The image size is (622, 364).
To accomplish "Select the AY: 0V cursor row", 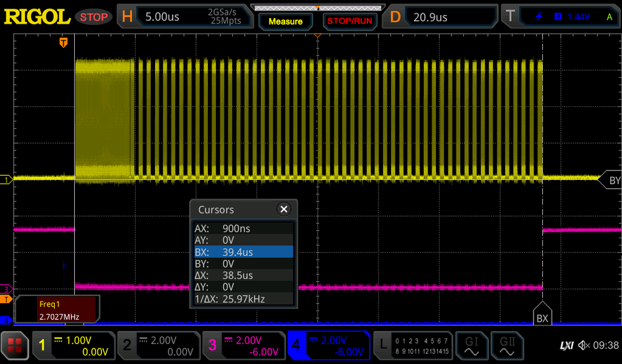I will pyautogui.click(x=243, y=240).
